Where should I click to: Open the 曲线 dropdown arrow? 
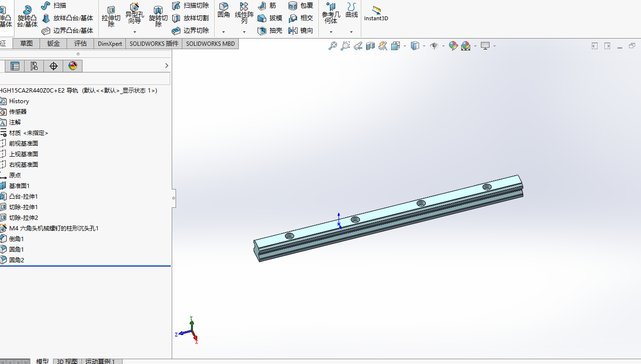pos(352,32)
